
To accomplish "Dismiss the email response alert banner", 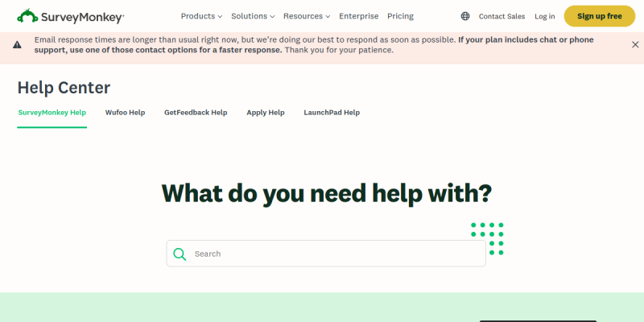I will pos(635,45).
